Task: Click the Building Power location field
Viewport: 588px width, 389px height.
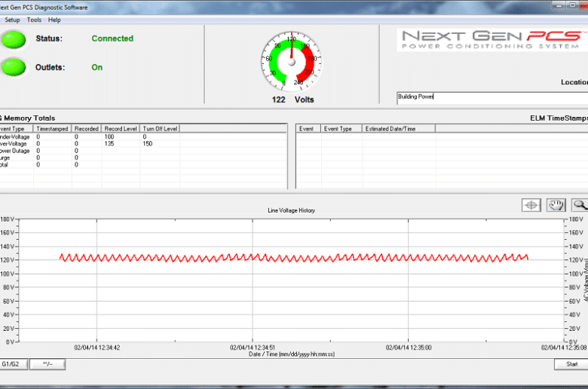Action: [492, 98]
